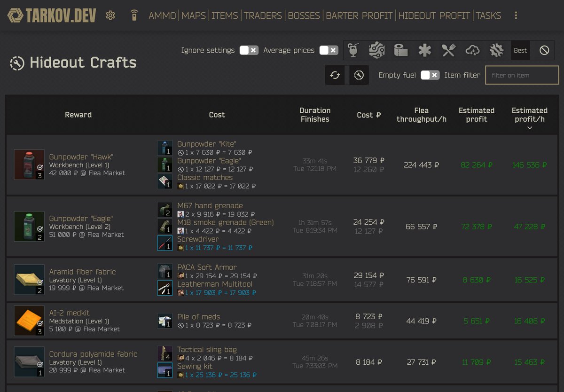
Task: Click the 146 536 ₽ profit/h value
Action: coord(530,165)
